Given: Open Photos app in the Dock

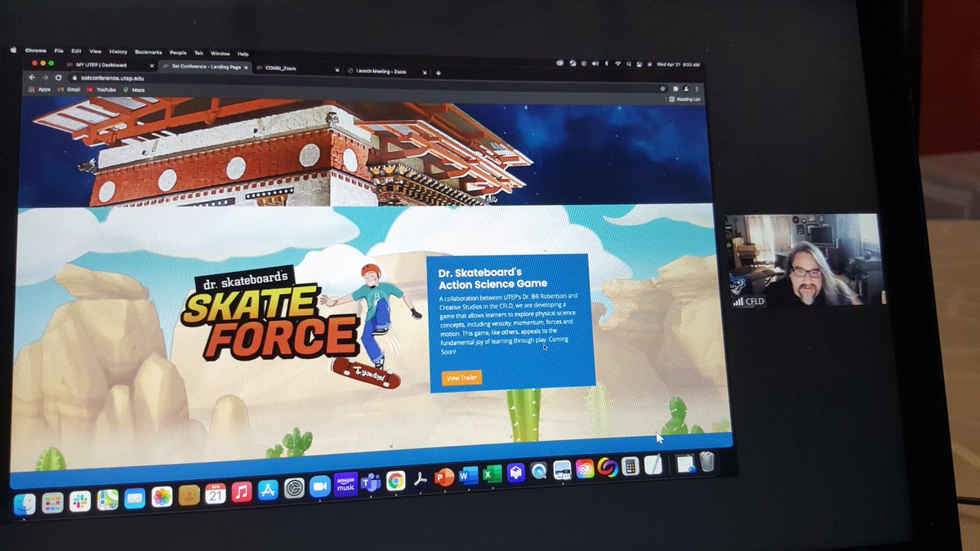Looking at the screenshot, I should pos(162,496).
